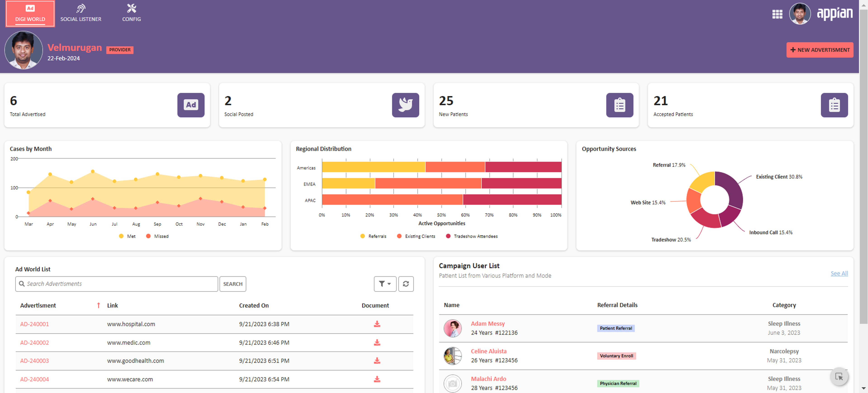Click Malachi Ardo's placeholder avatar
This screenshot has width=868, height=393.
tap(453, 384)
